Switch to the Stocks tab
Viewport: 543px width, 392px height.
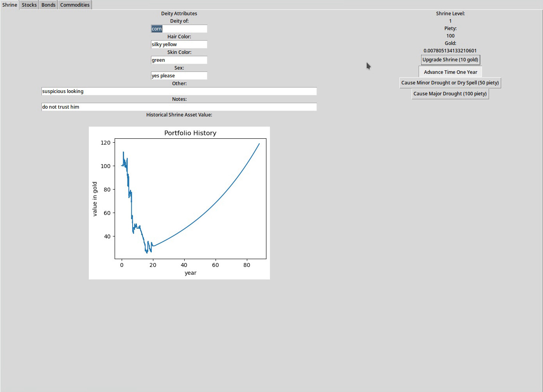[29, 5]
